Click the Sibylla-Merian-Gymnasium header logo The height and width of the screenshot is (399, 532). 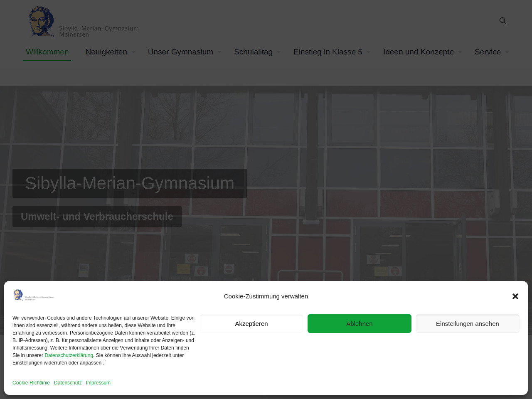click(83, 22)
